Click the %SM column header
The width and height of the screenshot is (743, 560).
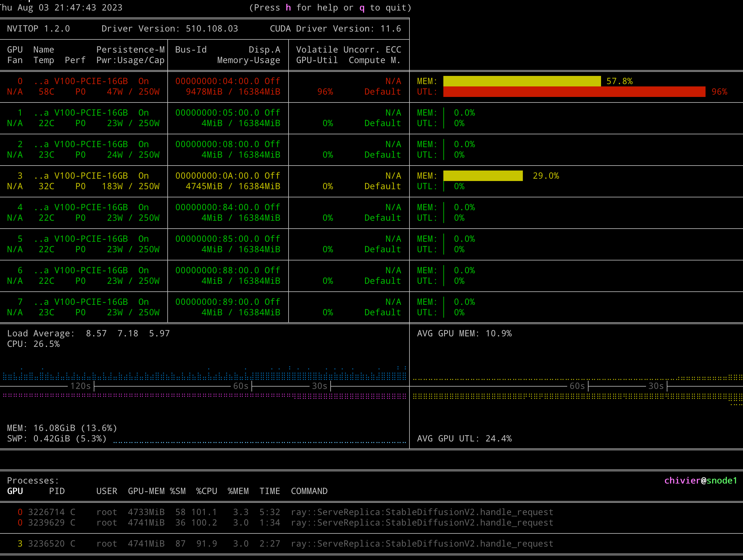178,491
